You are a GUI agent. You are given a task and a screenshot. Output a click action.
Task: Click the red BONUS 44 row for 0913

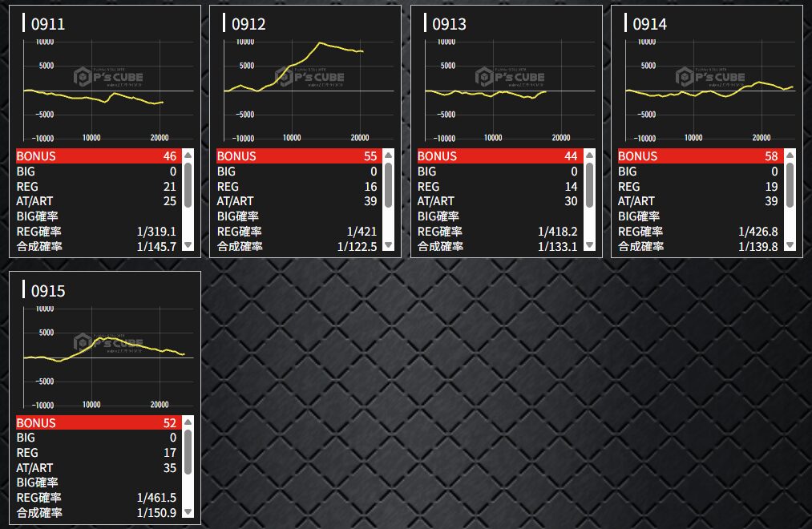click(x=500, y=155)
